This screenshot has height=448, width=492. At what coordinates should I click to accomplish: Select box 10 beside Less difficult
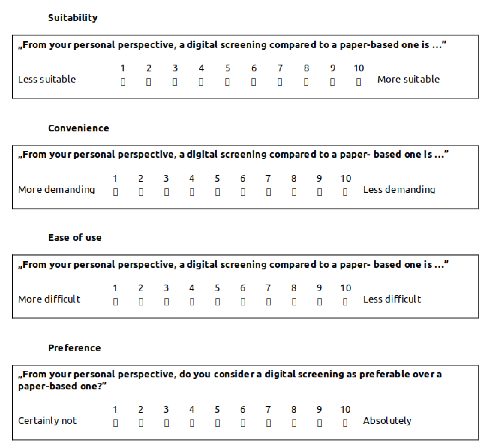pos(345,302)
